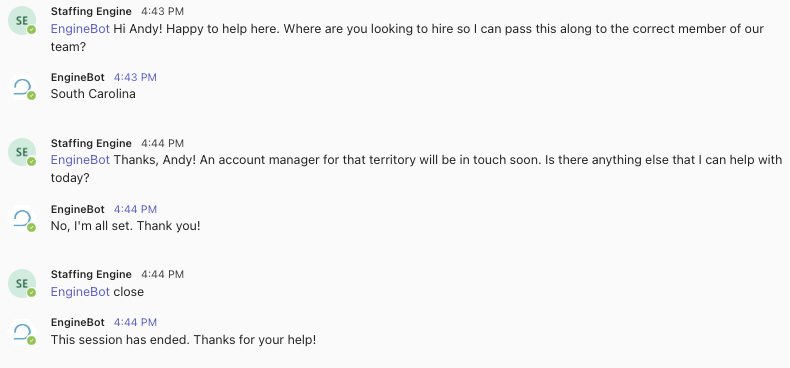Screen dimensions: 790x368
Task: Click Staffing Engine avatar beside close message
Action: point(22,283)
